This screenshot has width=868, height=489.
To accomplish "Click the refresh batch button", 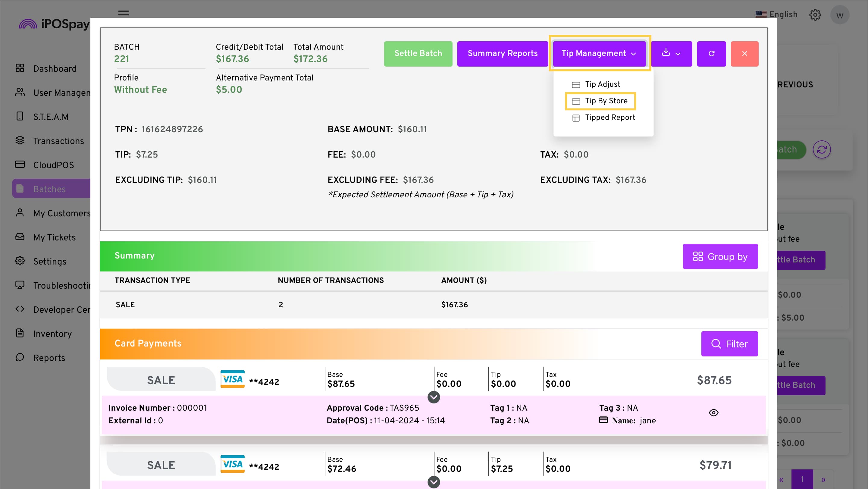I will tap(711, 54).
